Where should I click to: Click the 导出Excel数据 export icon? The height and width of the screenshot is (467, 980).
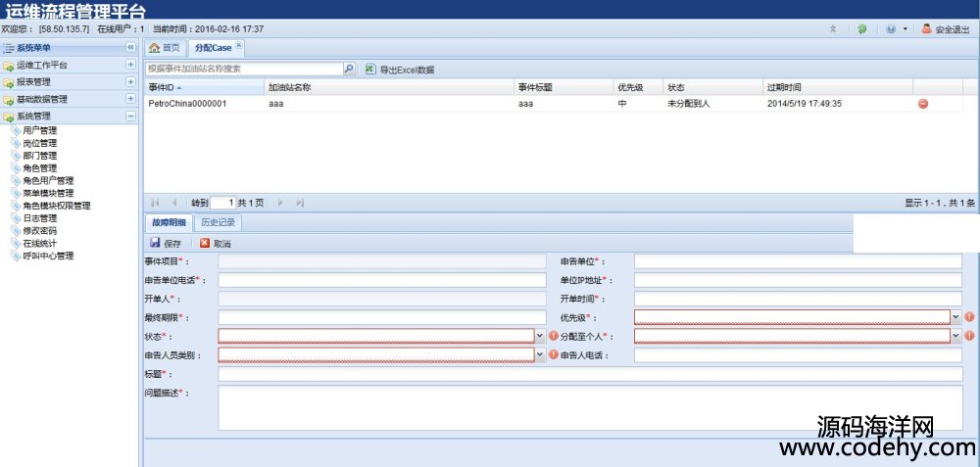point(369,70)
